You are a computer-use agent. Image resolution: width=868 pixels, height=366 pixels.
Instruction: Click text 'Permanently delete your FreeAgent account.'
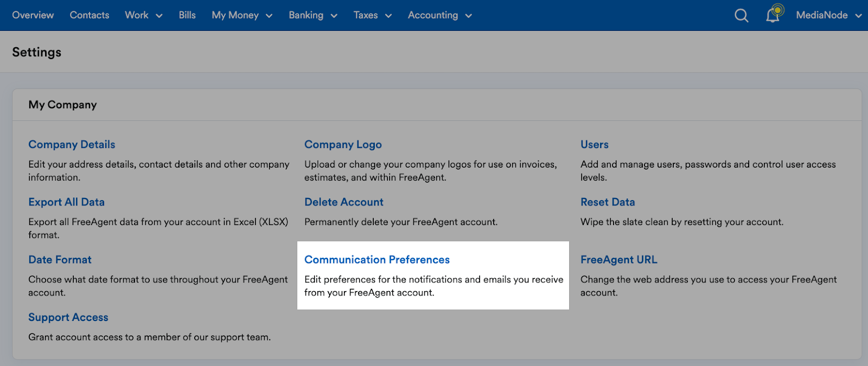click(x=401, y=222)
